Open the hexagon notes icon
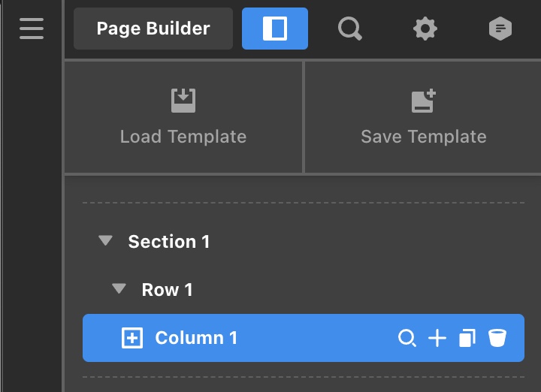This screenshot has height=392, width=541. pyautogui.click(x=500, y=29)
